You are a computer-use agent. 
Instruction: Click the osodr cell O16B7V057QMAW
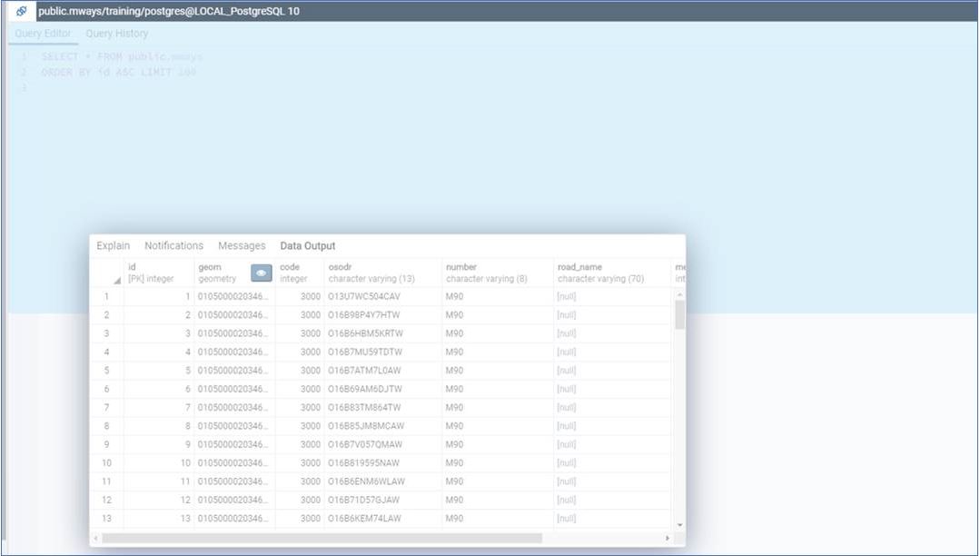[382, 444]
